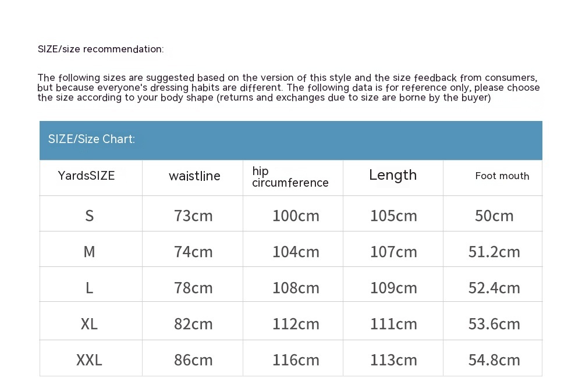The image size is (582, 392).
Task: Click the '109cm' length cell
Action: (393, 288)
